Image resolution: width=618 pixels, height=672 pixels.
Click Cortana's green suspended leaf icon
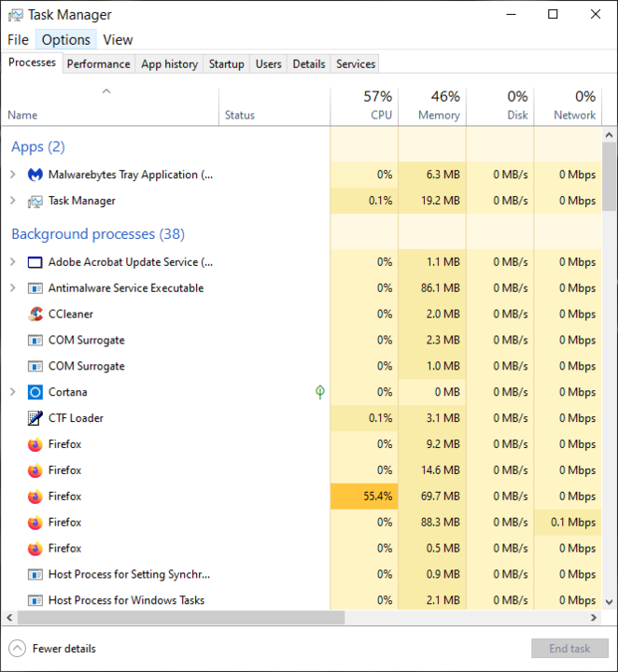319,392
